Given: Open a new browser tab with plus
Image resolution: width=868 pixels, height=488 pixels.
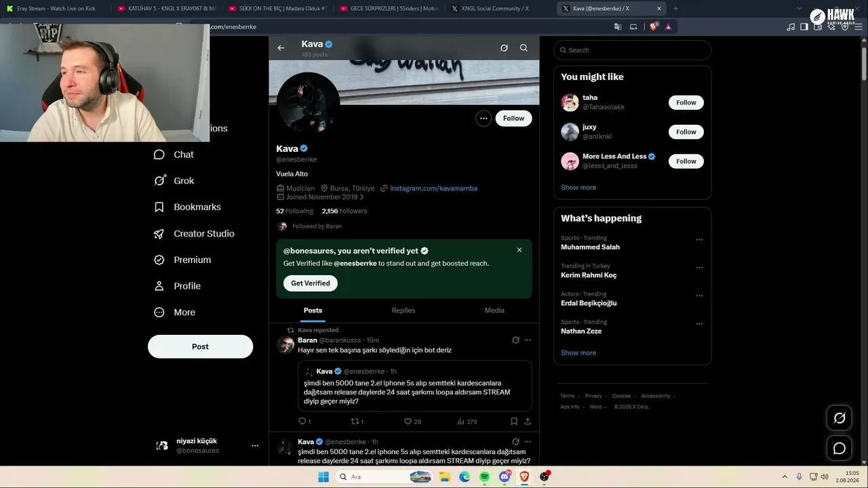Looking at the screenshot, I should (675, 9).
